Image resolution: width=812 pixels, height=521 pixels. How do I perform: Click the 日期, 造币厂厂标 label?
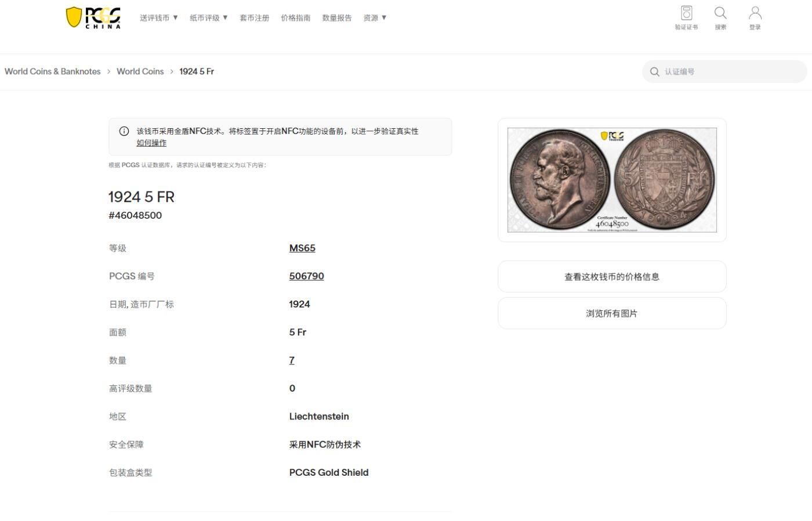[x=142, y=304]
